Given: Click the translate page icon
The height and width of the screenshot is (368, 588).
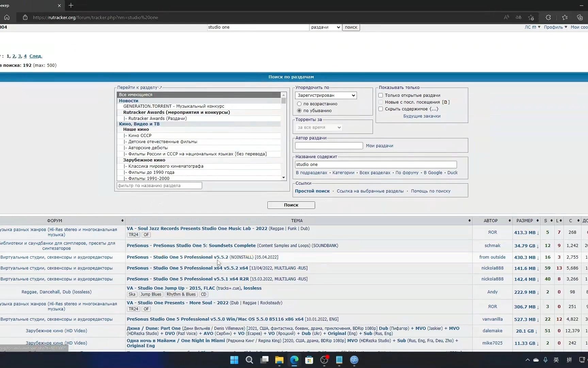Looking at the screenshot, I should point(519,17).
